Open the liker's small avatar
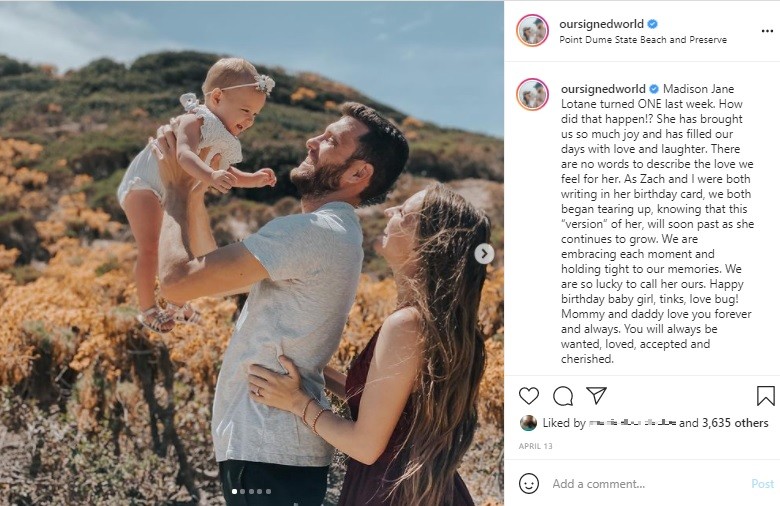This screenshot has height=506, width=780. 528,423
